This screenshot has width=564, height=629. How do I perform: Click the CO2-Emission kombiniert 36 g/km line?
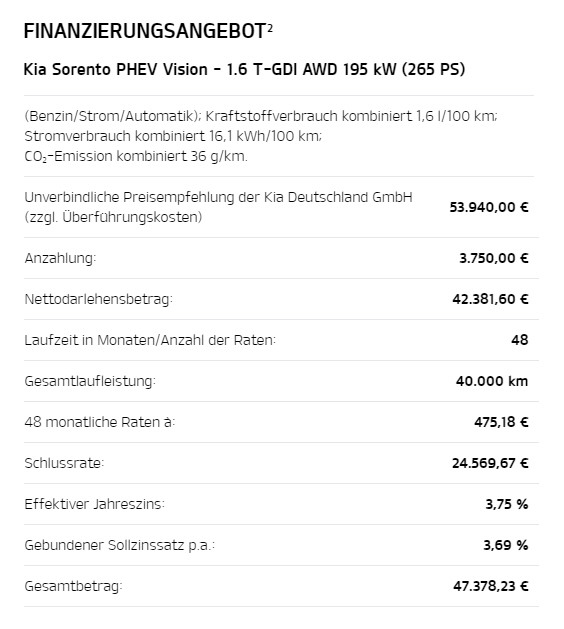pos(136,156)
